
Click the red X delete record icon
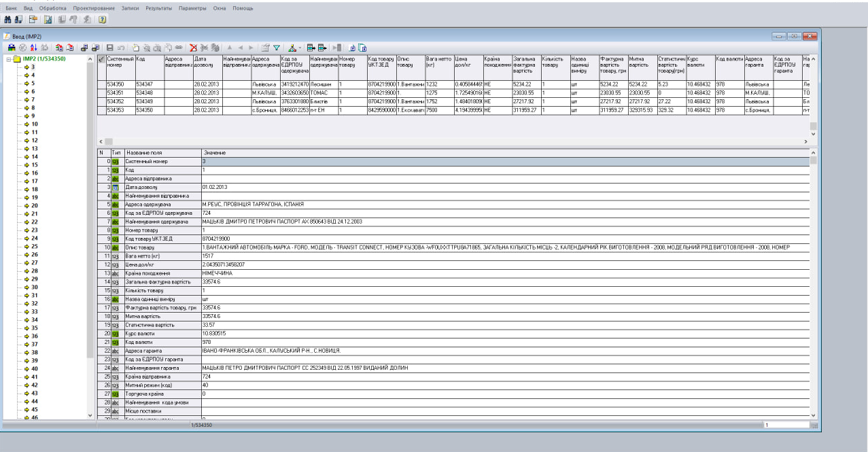pyautogui.click(x=193, y=48)
